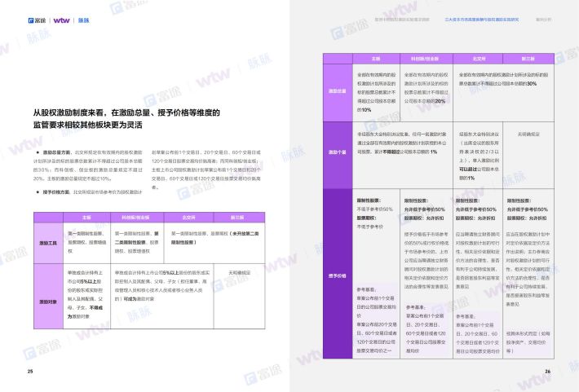The image size is (579, 392).
Task: Select page 26 table header "北交所"
Action: point(479,59)
